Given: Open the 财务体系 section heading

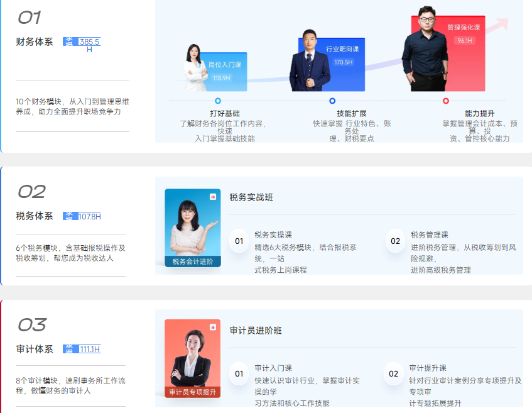Looking at the screenshot, I should [35, 41].
